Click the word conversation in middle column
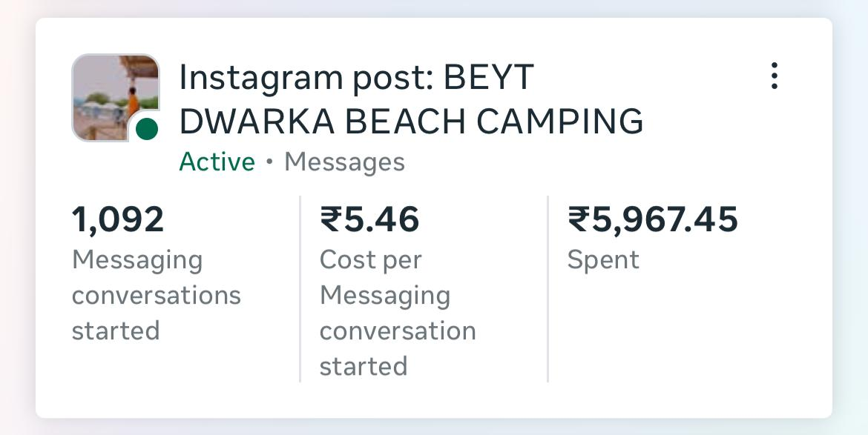Image resolution: width=868 pixels, height=435 pixels. click(x=398, y=331)
